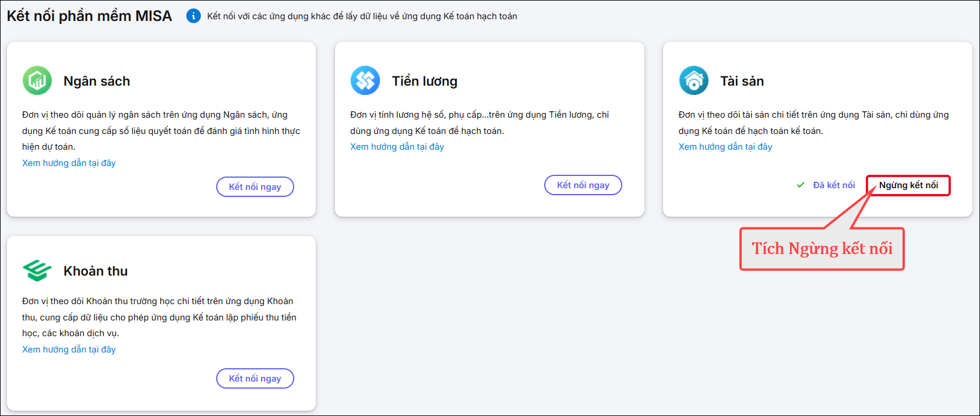Connect the Tiền lương app with Kết nối ngay

(x=583, y=185)
